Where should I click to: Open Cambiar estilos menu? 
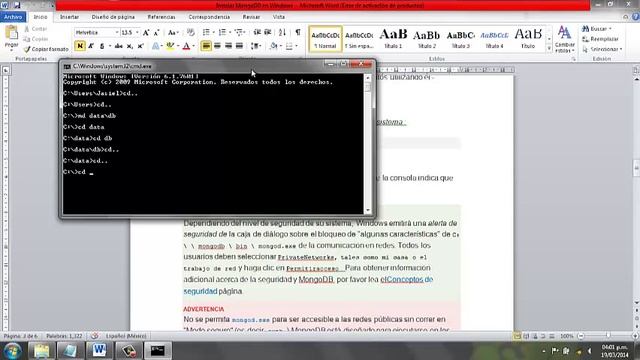tap(564, 39)
